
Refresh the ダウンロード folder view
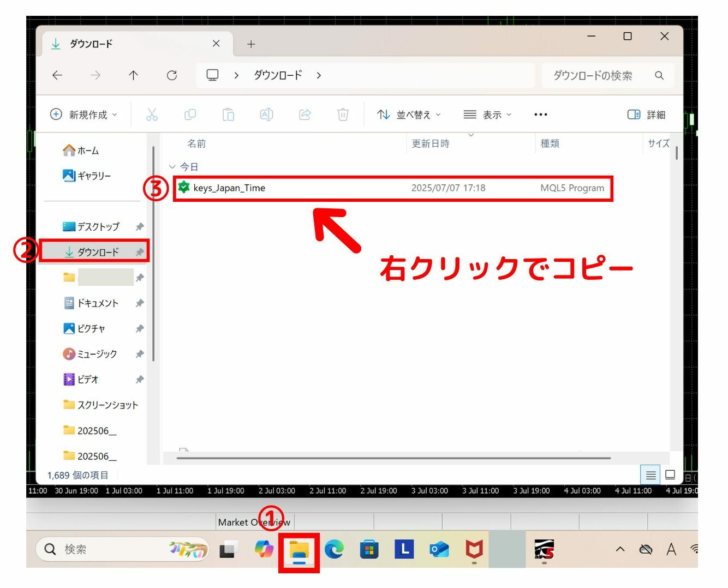click(172, 75)
